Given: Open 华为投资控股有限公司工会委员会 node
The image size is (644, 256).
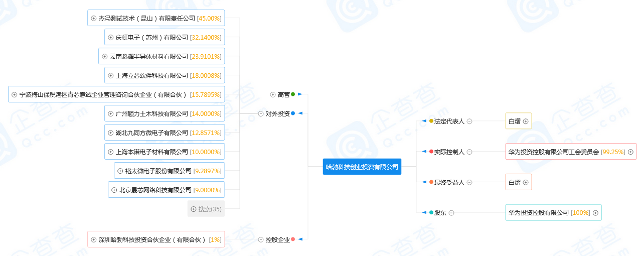Looking at the screenshot, I should [x=554, y=152].
